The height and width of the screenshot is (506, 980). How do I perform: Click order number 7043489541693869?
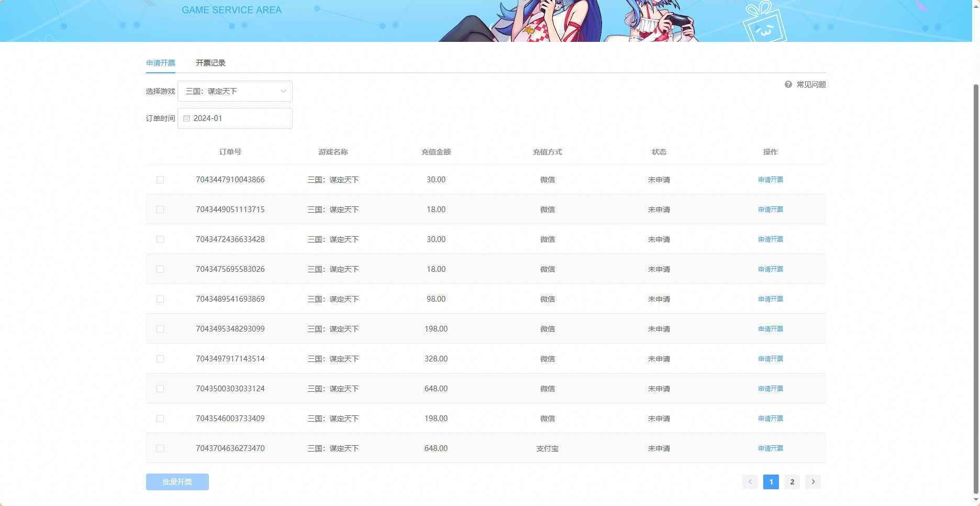[230, 299]
